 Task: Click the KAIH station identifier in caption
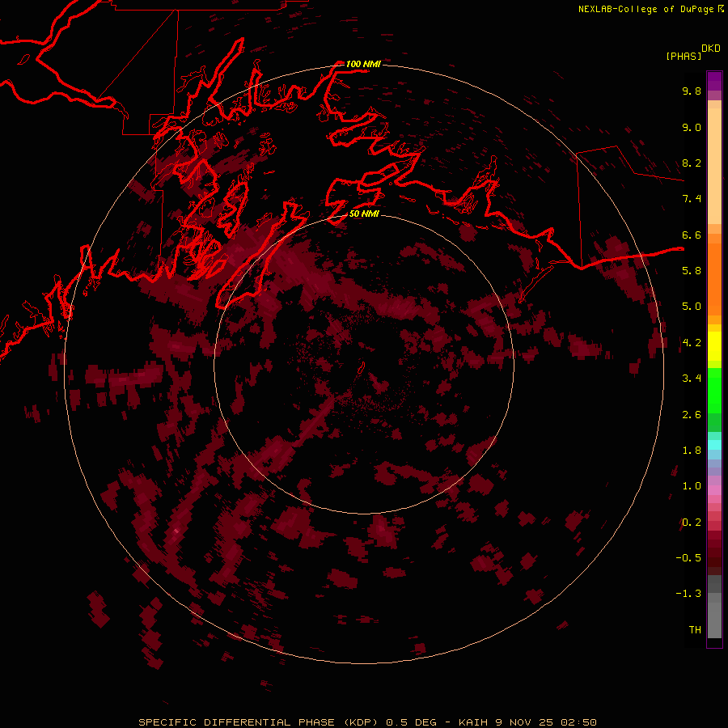click(x=473, y=722)
